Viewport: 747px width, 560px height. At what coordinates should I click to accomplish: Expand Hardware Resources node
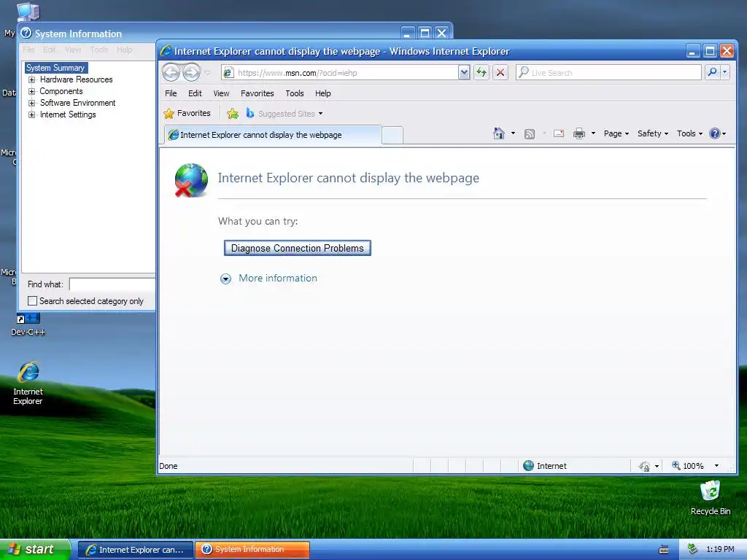[31, 79]
